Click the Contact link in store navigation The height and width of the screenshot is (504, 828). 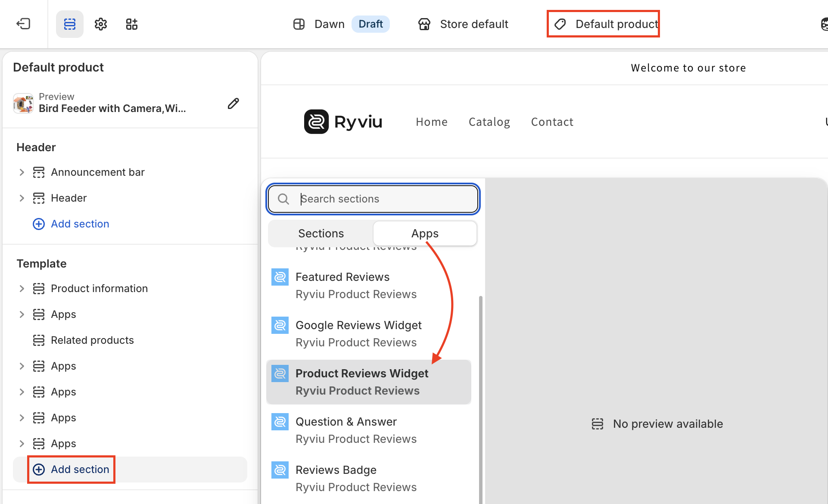click(x=552, y=122)
